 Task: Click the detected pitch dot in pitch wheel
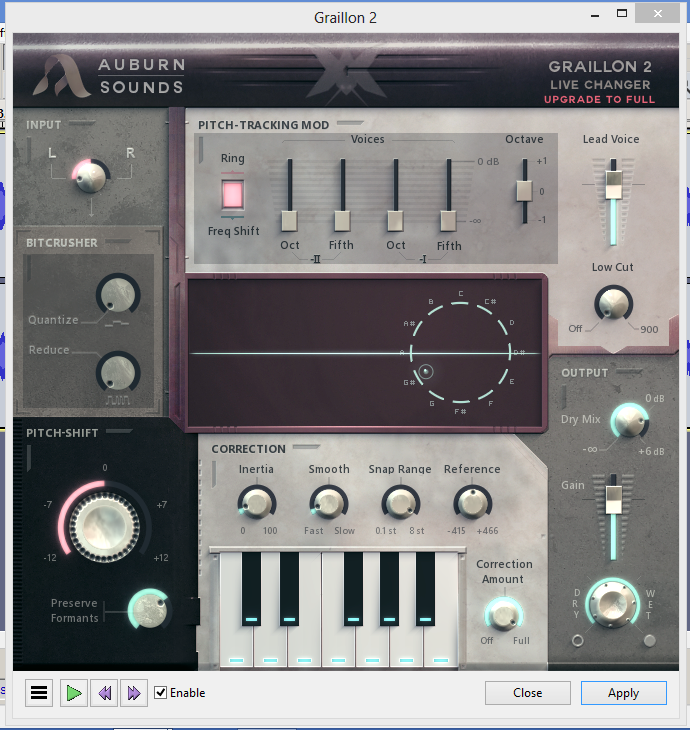click(426, 372)
